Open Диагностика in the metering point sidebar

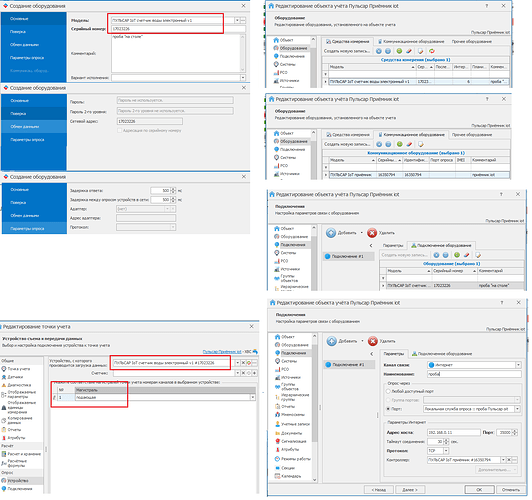coord(16,385)
